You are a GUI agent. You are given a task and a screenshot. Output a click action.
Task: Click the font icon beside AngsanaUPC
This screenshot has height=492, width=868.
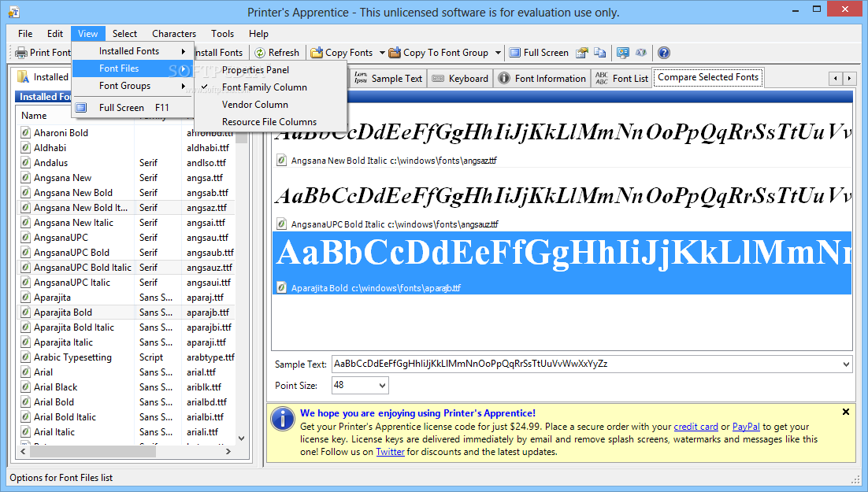click(x=25, y=238)
